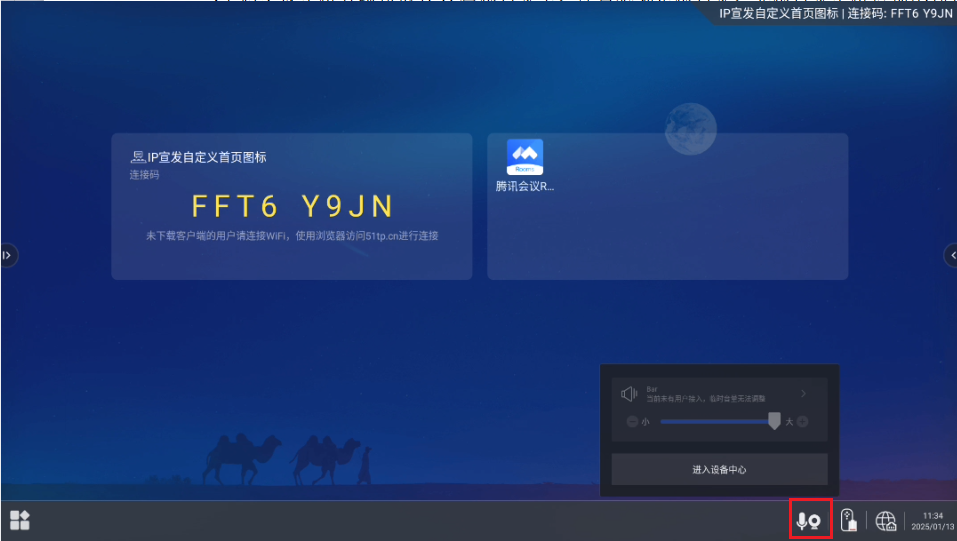Click the 51tp.cn connection instruction text
This screenshot has width=957, height=541.
[x=292, y=236]
